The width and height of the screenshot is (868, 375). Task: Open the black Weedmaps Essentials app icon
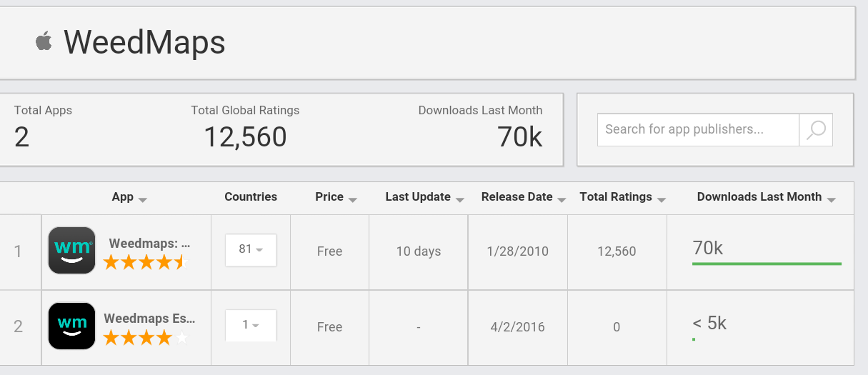pos(71,326)
